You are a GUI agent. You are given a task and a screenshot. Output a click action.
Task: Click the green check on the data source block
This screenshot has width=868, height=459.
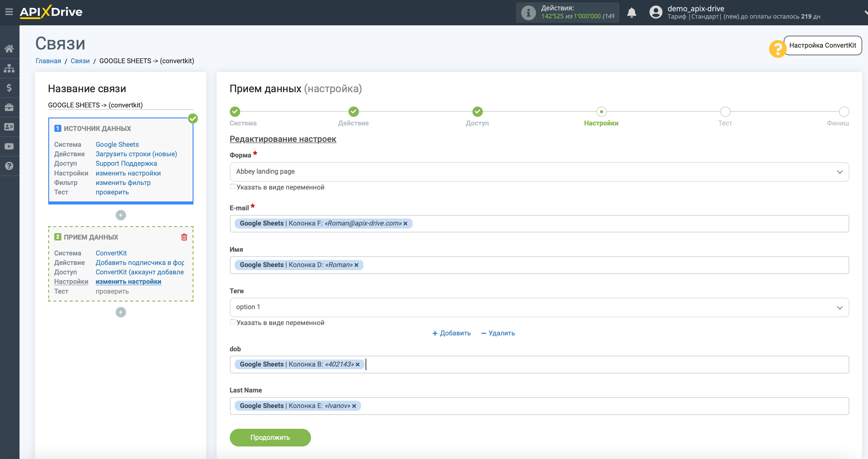pyautogui.click(x=193, y=119)
